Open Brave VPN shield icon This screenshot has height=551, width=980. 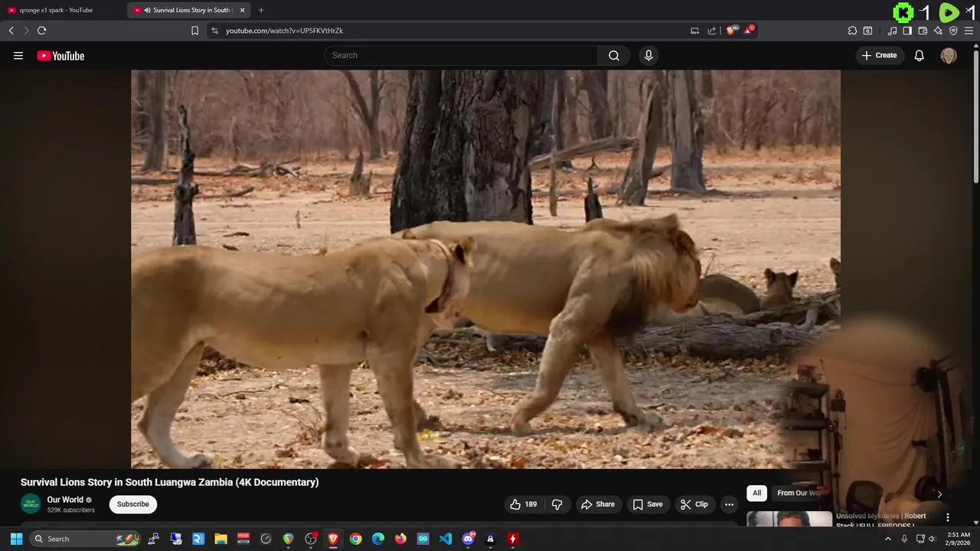coord(953,31)
